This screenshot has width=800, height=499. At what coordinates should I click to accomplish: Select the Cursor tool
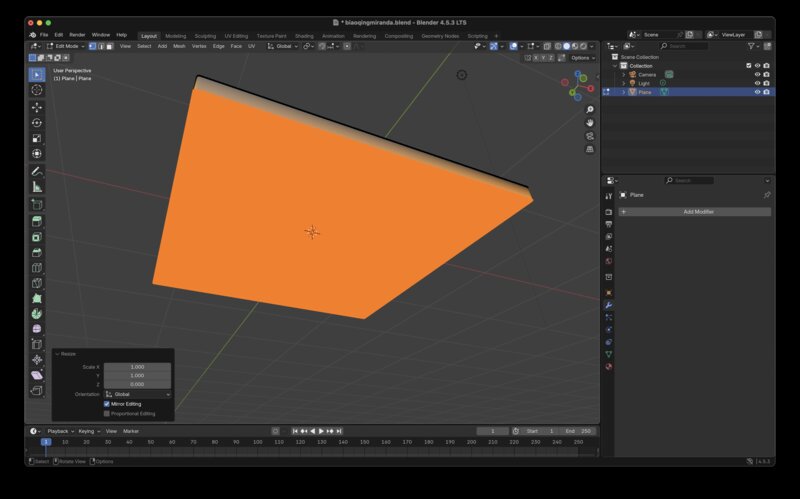[37, 90]
